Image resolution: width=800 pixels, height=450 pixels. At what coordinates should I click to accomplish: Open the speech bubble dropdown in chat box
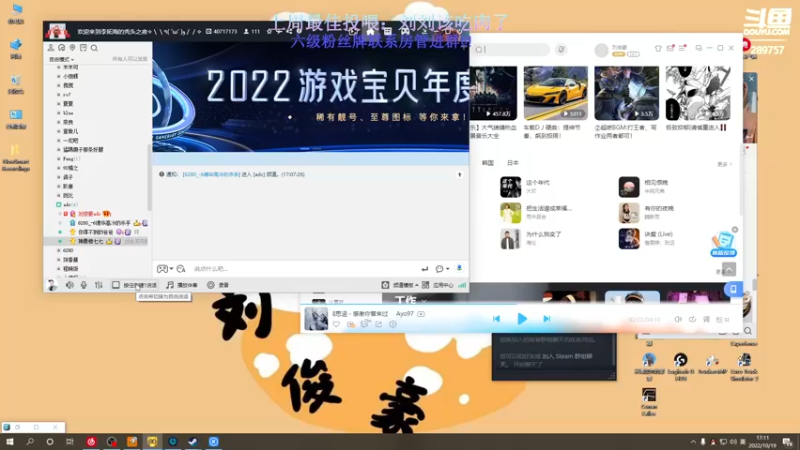[442, 269]
